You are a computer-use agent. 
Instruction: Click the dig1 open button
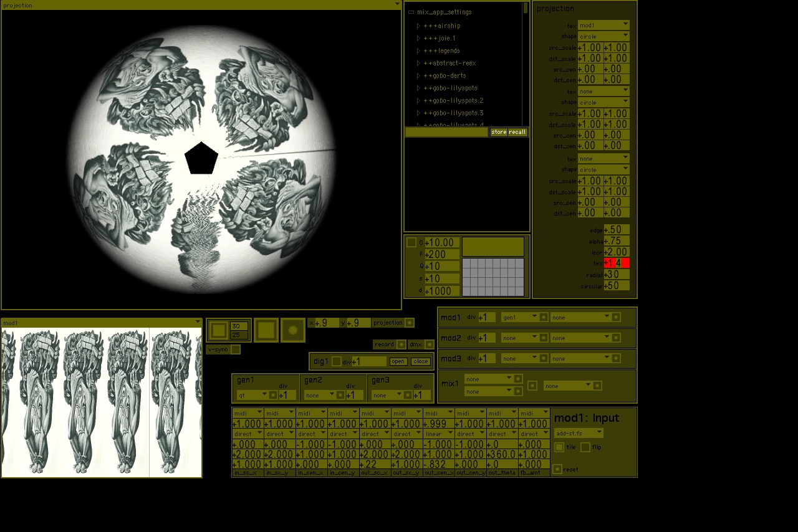tap(398, 361)
